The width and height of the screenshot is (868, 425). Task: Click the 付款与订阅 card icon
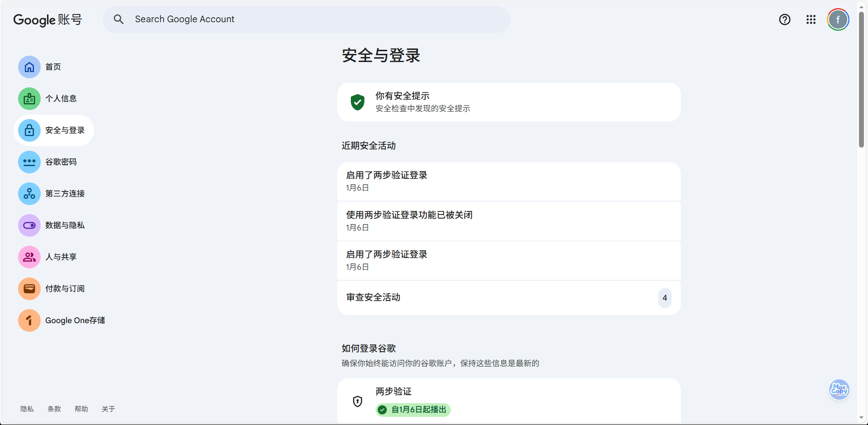coord(29,289)
